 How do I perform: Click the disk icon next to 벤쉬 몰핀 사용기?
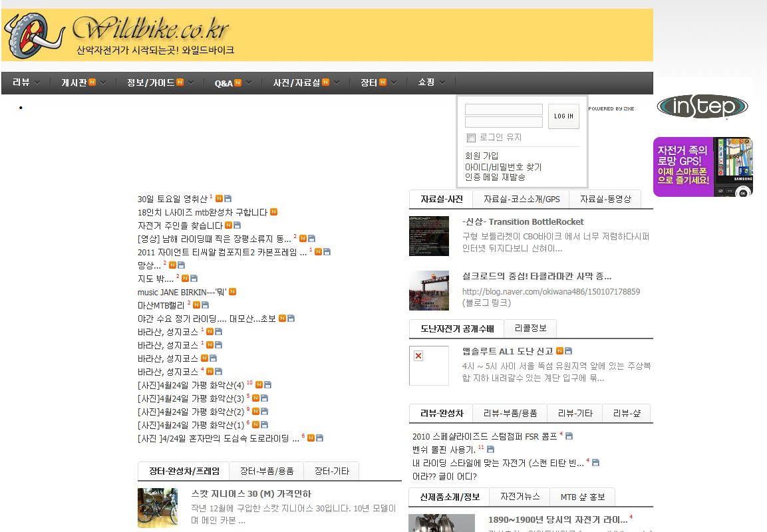pos(490,450)
